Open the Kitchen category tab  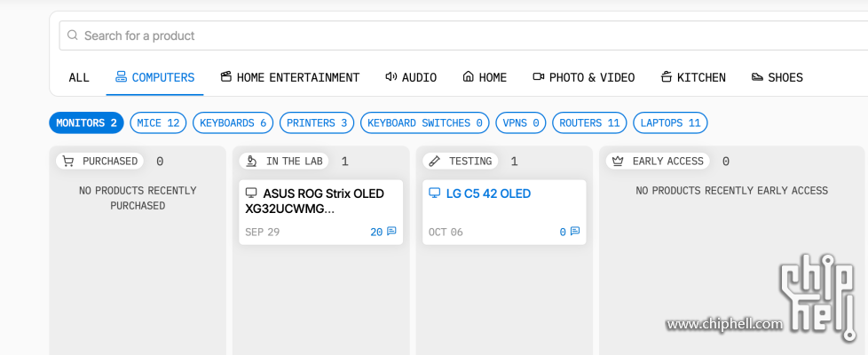(693, 77)
